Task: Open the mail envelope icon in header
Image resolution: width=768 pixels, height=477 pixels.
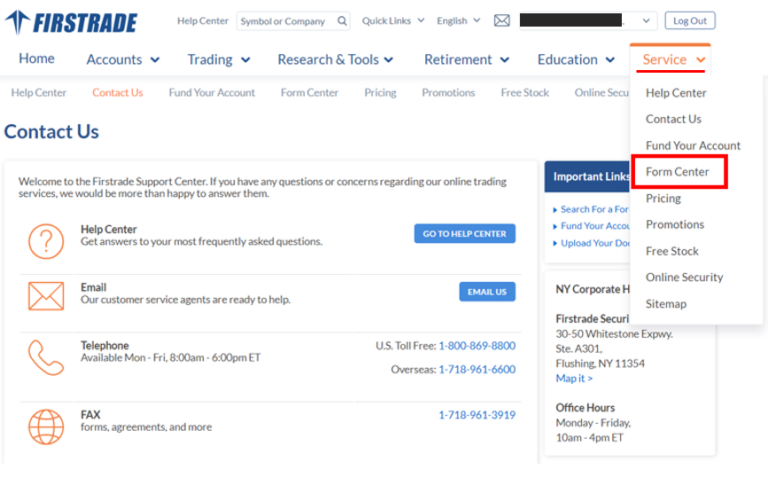Action: coord(502,21)
